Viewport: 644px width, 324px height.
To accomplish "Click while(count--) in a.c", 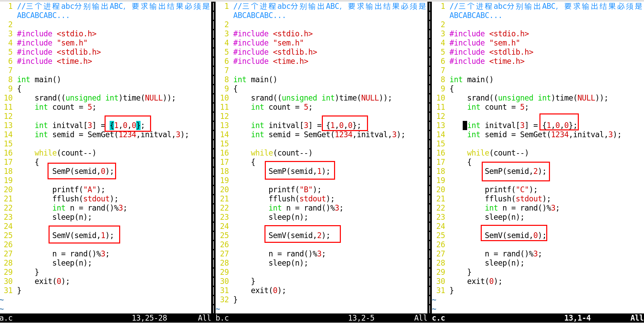I will point(65,153).
